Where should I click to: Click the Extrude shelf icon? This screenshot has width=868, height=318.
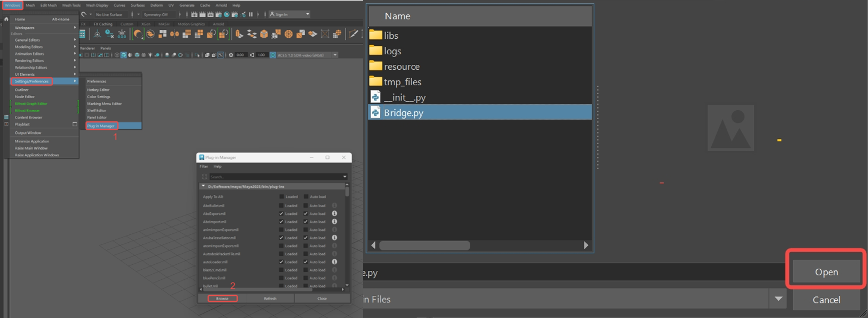(x=239, y=34)
